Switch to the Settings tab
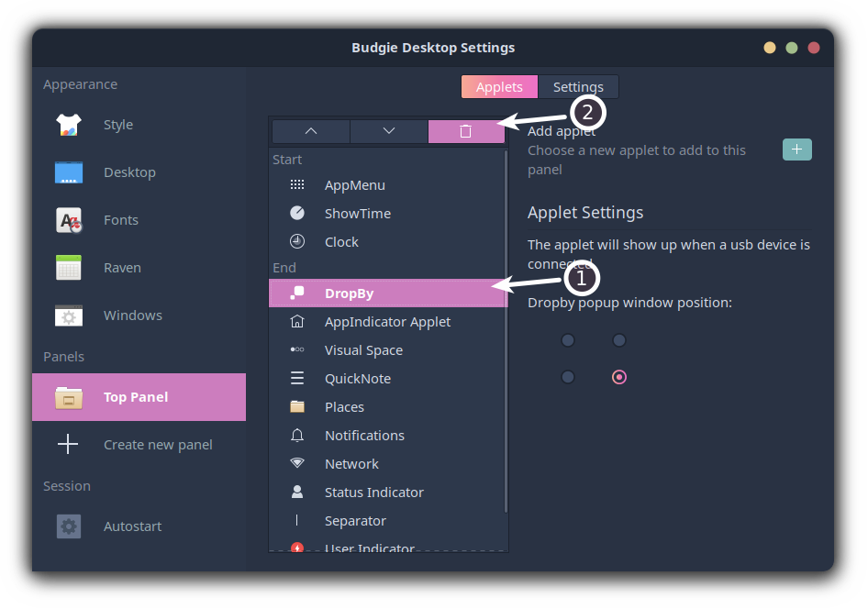The height and width of the screenshot is (609, 868). click(578, 86)
